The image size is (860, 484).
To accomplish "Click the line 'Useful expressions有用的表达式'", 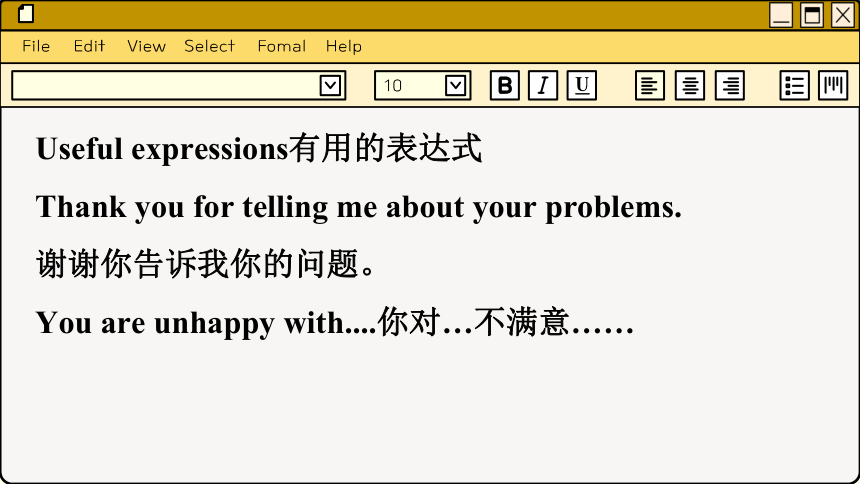I will click(259, 149).
